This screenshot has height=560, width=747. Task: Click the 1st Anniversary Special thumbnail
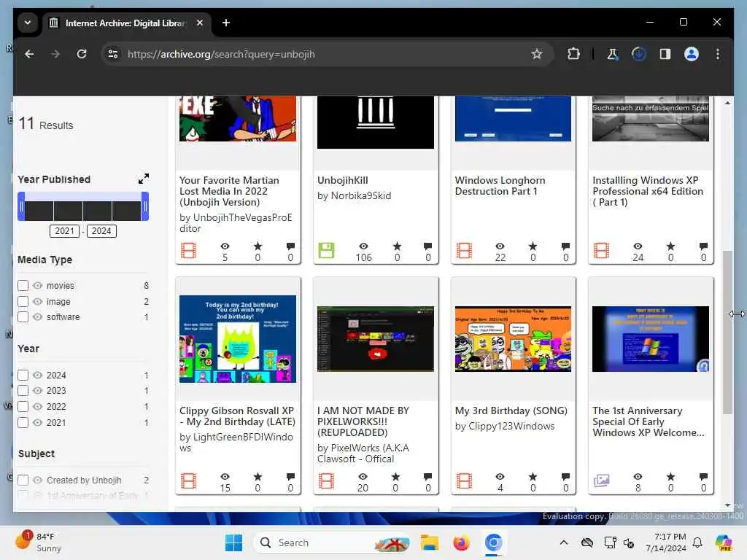650,338
